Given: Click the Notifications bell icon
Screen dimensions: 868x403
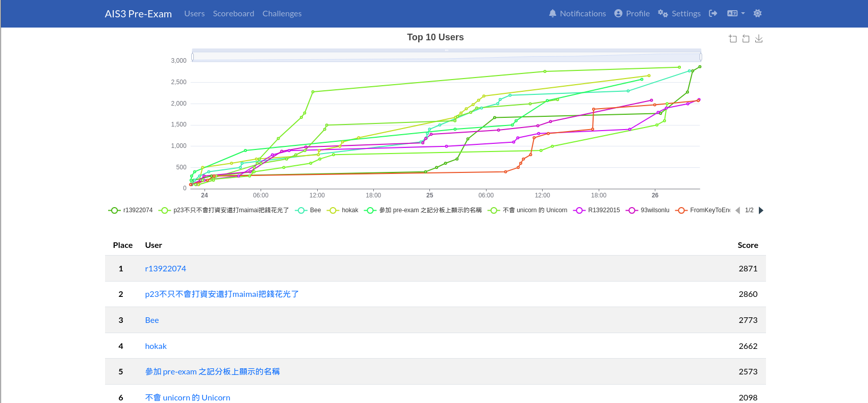Looking at the screenshot, I should click(552, 13).
